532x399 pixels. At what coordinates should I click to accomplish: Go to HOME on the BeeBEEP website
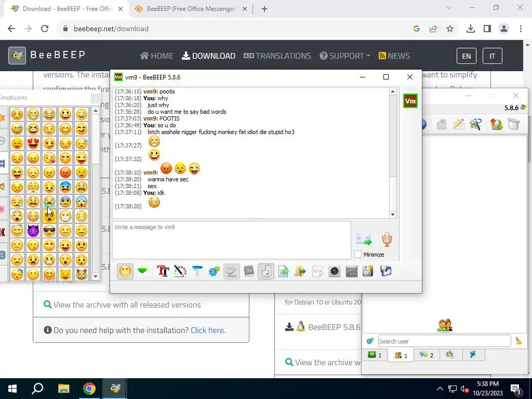tap(156, 56)
